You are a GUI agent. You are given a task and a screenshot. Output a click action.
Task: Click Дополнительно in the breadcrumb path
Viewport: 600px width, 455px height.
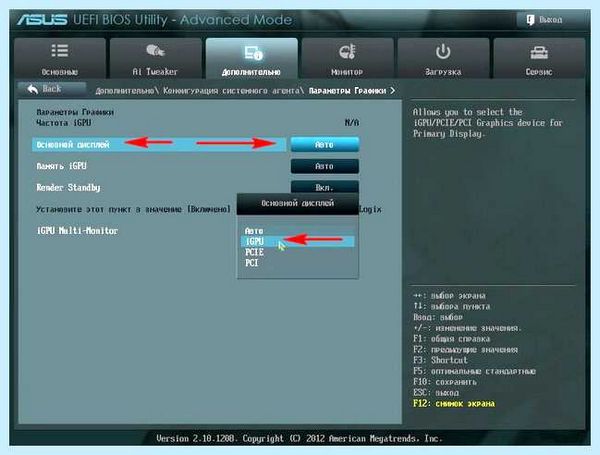click(x=124, y=91)
